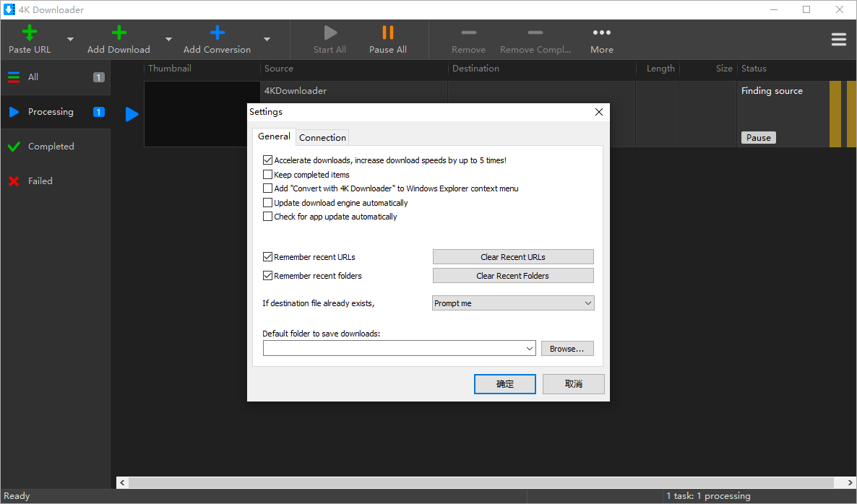This screenshot has width=857, height=504.
Task: Click the Add Conversion plus icon
Action: (216, 32)
